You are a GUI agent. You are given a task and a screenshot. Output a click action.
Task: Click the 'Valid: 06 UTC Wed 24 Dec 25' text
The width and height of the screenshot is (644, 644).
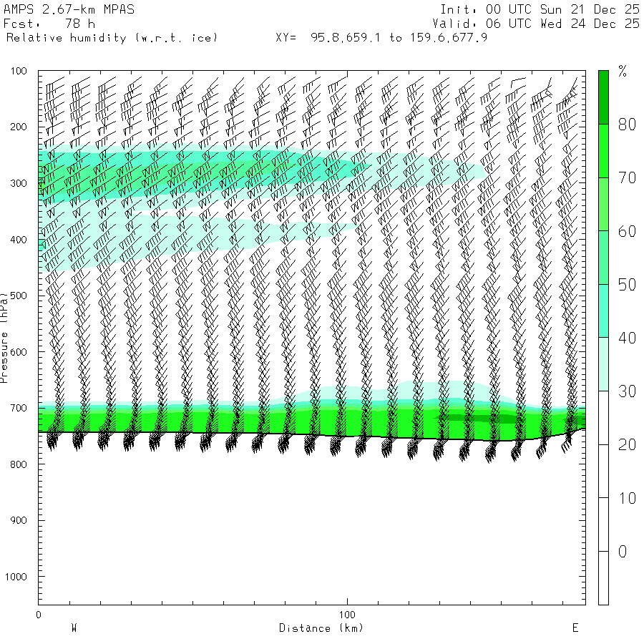click(x=536, y=24)
